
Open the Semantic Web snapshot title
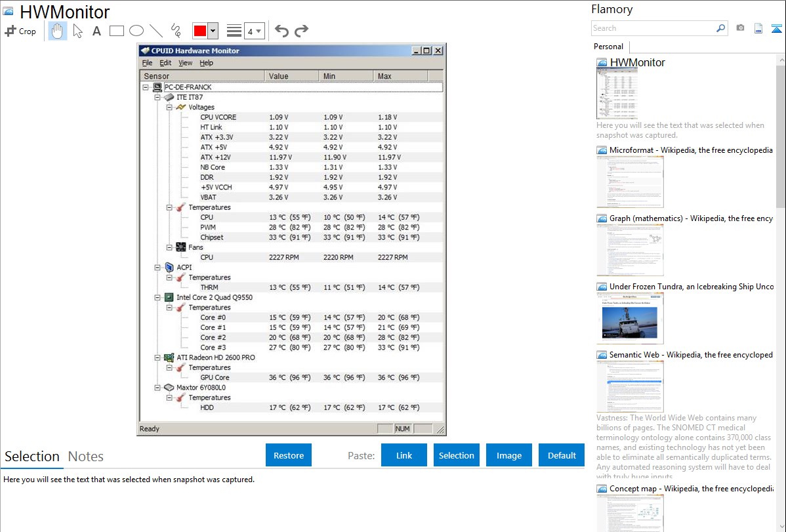click(x=691, y=355)
